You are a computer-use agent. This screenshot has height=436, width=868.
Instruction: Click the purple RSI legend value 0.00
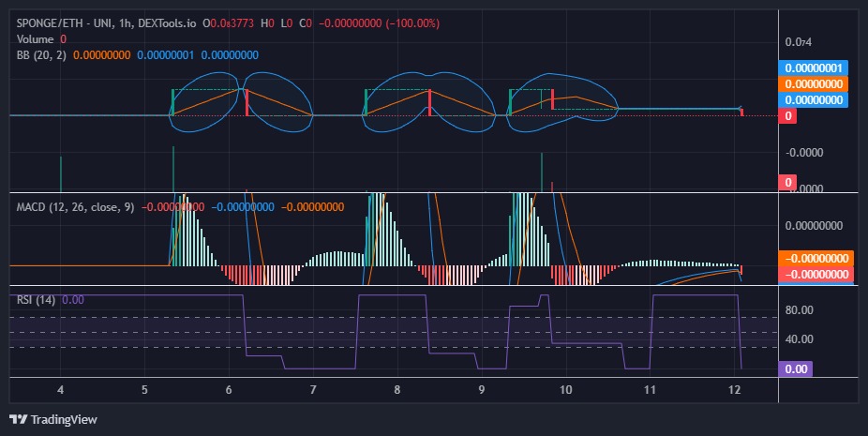pyautogui.click(x=73, y=300)
